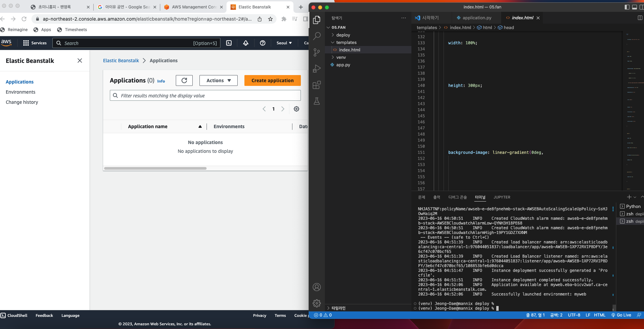Go to next page of applications
644x329 pixels.
click(283, 109)
